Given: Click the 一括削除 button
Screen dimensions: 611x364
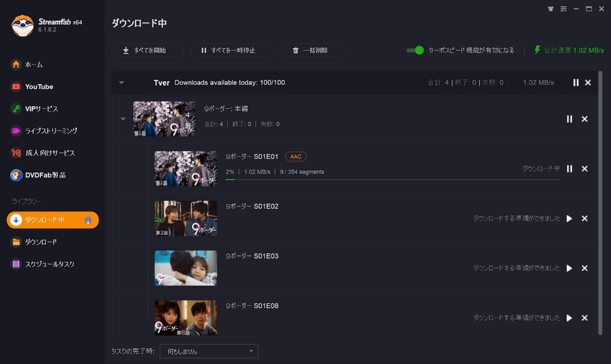Looking at the screenshot, I should tap(313, 50).
